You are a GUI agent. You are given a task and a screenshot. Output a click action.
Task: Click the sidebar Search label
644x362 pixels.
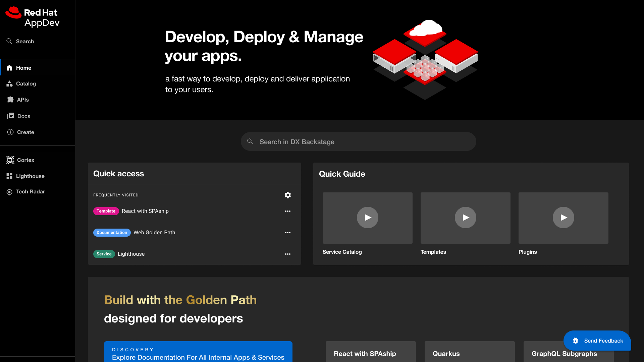click(x=25, y=41)
